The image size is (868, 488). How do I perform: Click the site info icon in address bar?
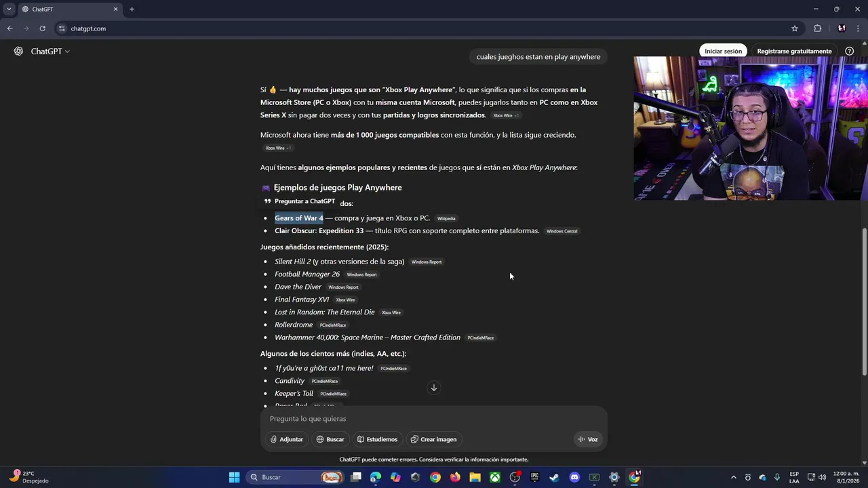[62, 28]
